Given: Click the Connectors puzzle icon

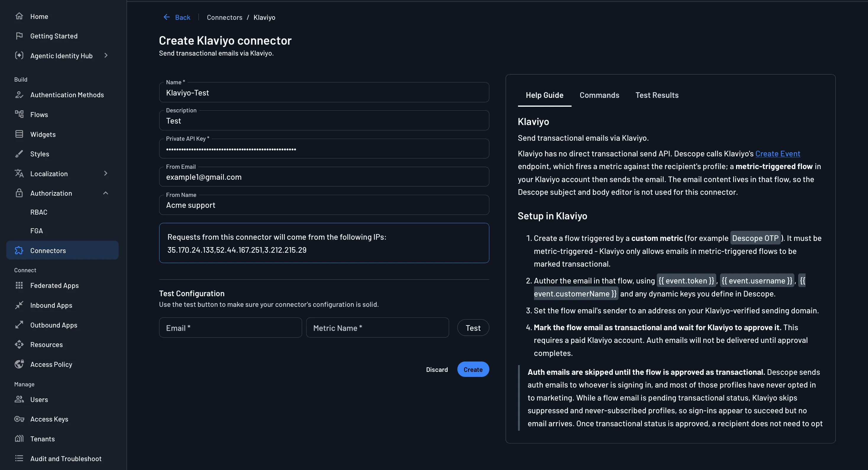Looking at the screenshot, I should [19, 250].
